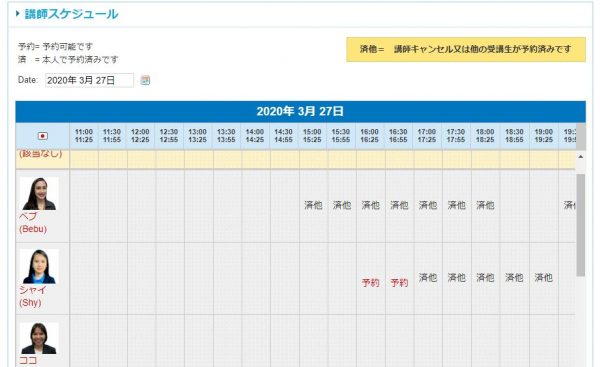This screenshot has width=600, height=367.
Task: Open the calendar date picker icon
Action: (145, 80)
